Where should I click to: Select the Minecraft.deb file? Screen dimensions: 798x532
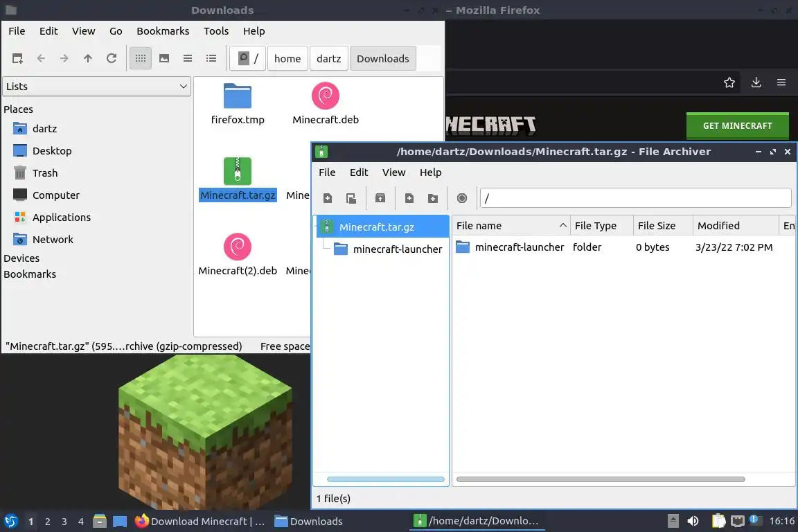(325, 104)
